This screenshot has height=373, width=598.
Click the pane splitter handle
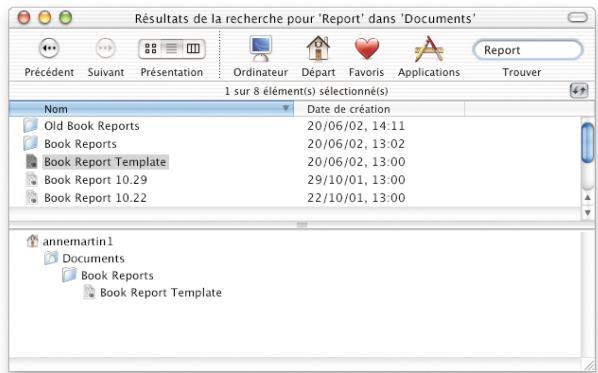pos(302,225)
